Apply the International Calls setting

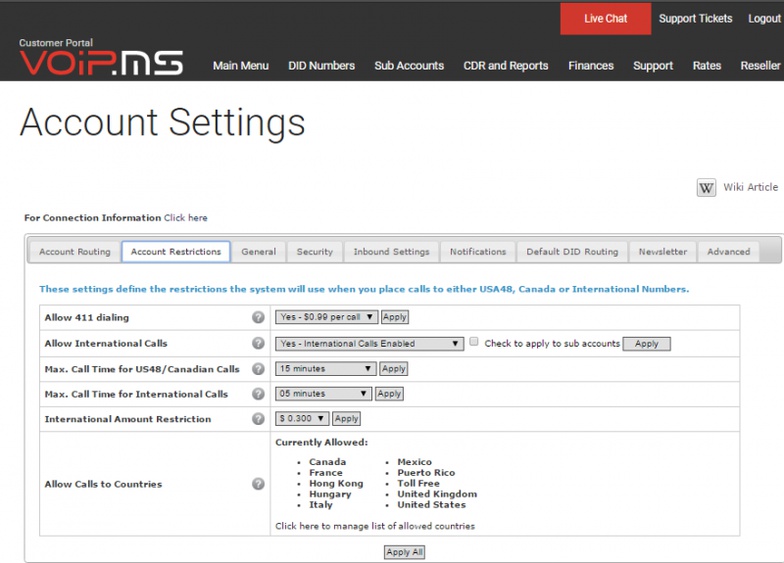pos(646,344)
